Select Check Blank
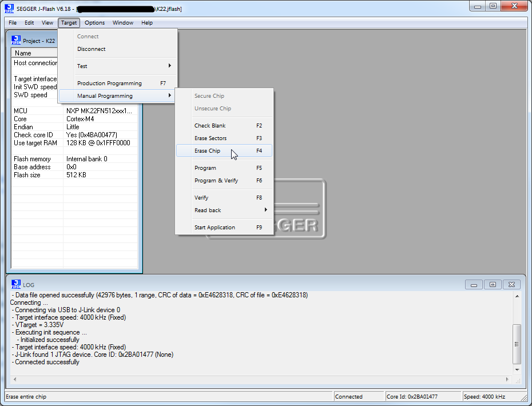 (224, 125)
